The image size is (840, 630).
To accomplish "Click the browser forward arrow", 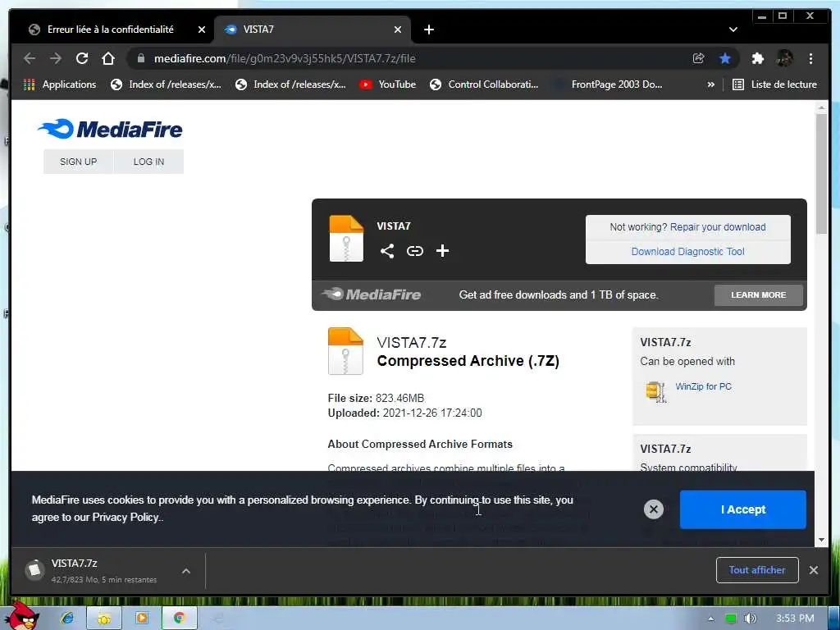I will (56, 58).
